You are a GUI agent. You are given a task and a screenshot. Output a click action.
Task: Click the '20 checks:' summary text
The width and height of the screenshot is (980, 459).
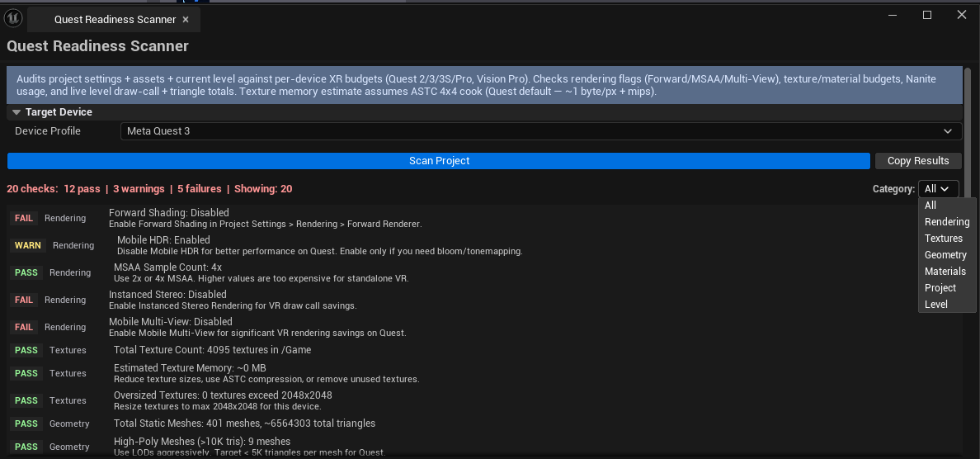[x=32, y=189]
